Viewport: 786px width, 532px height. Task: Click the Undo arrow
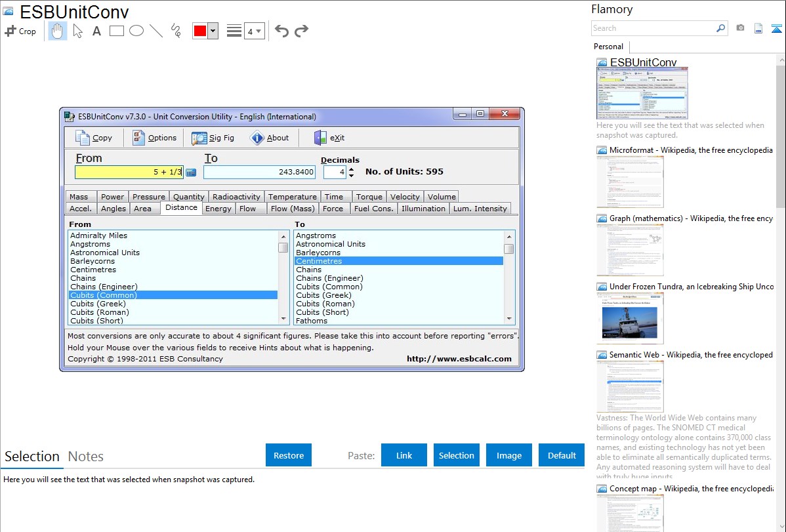tap(281, 31)
